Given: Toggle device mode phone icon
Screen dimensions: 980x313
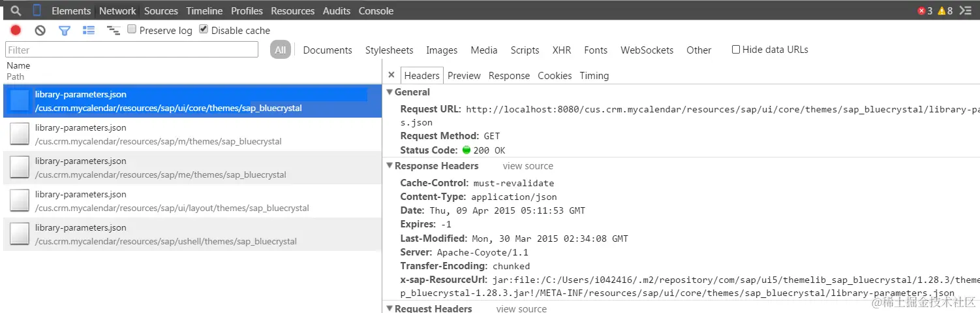Looking at the screenshot, I should click(x=37, y=10).
